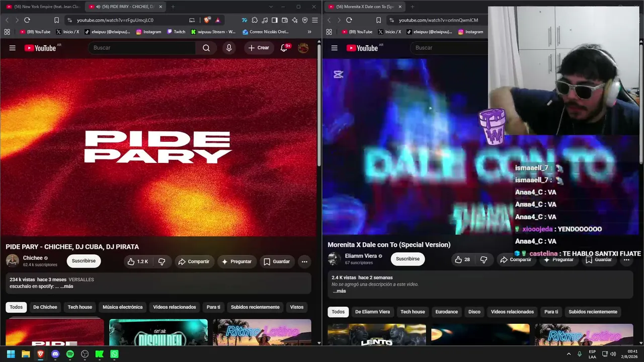
Task: Open Discord from the taskbar
Action: [x=55, y=354]
